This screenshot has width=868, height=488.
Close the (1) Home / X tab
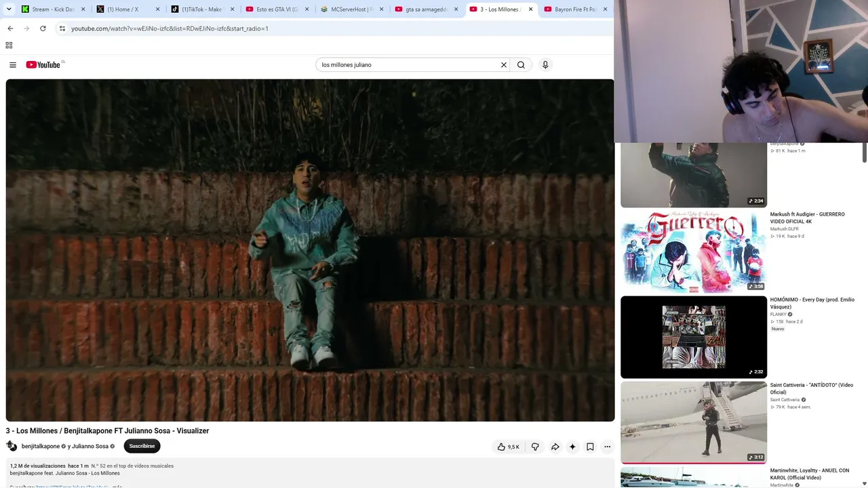point(158,9)
